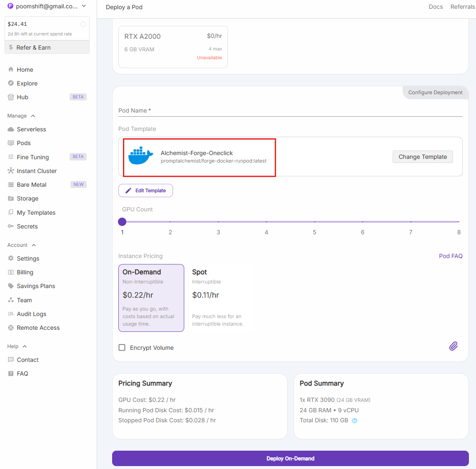Click the Hub storefront icon
The height and width of the screenshot is (469, 476).
click(11, 97)
